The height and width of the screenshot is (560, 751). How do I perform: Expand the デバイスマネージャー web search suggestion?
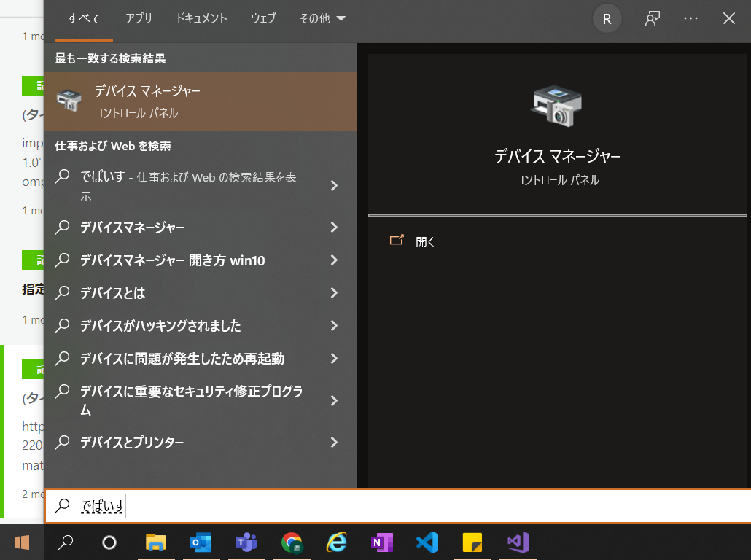[x=333, y=227]
